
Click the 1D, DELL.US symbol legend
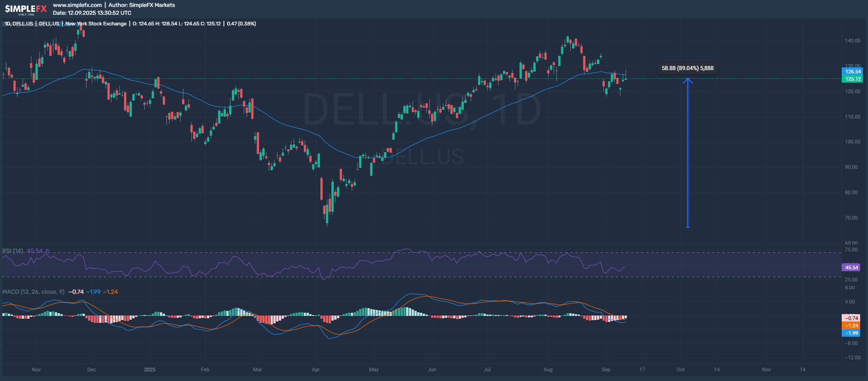(19, 24)
